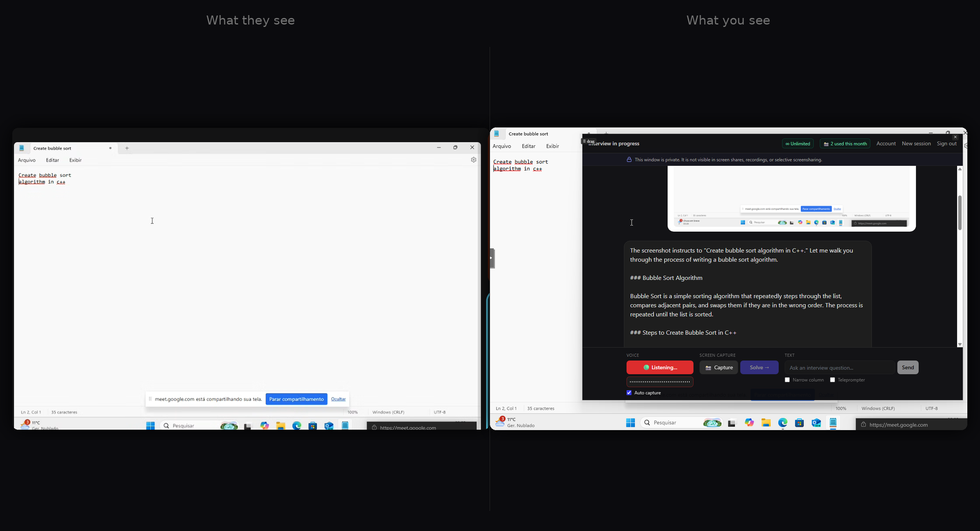Open the Arquivo menu in the left Notepad

pyautogui.click(x=27, y=160)
